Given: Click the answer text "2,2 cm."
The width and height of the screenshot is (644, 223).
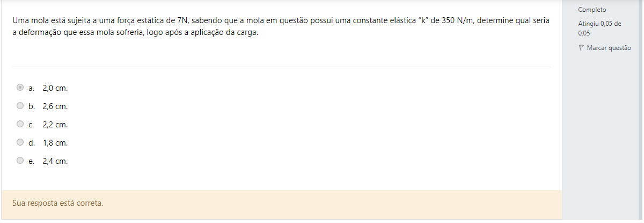Looking at the screenshot, I should click(x=55, y=125).
